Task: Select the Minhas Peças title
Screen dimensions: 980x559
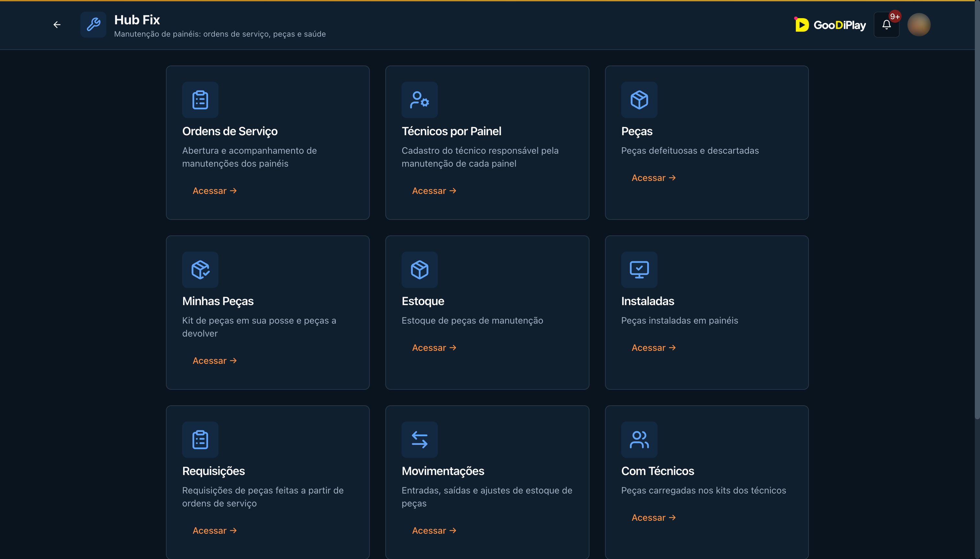Action: click(217, 301)
